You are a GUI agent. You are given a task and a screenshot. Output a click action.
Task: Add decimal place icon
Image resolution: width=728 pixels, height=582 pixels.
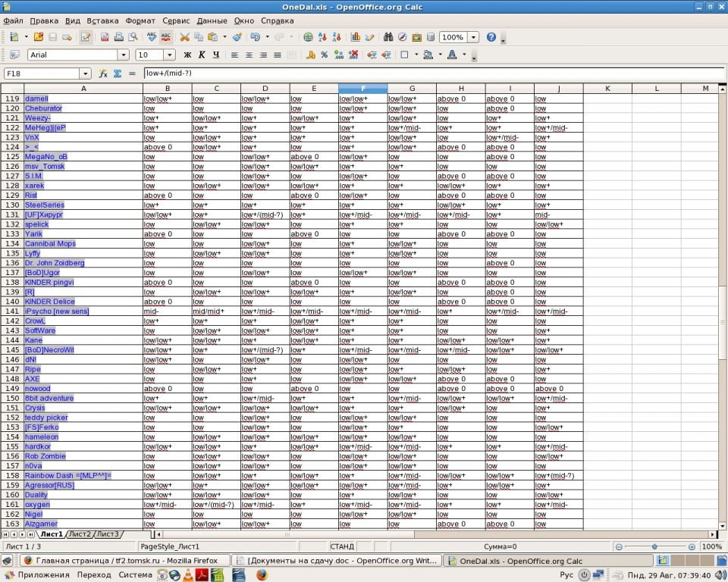click(x=339, y=55)
